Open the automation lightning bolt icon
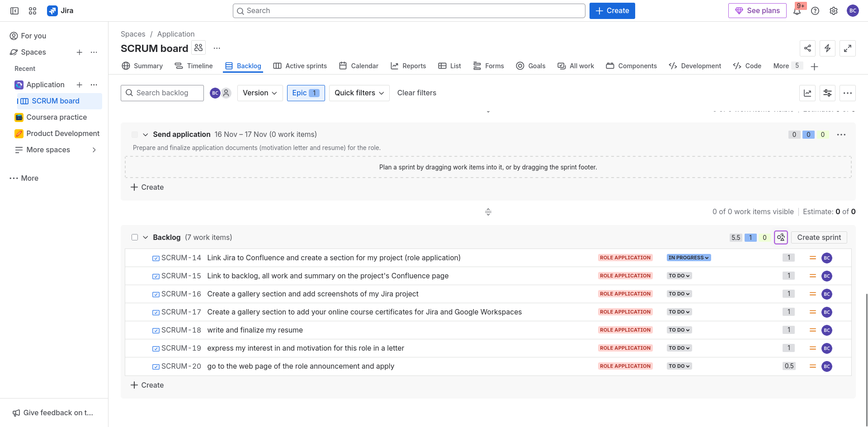The width and height of the screenshot is (868, 427). (x=827, y=48)
